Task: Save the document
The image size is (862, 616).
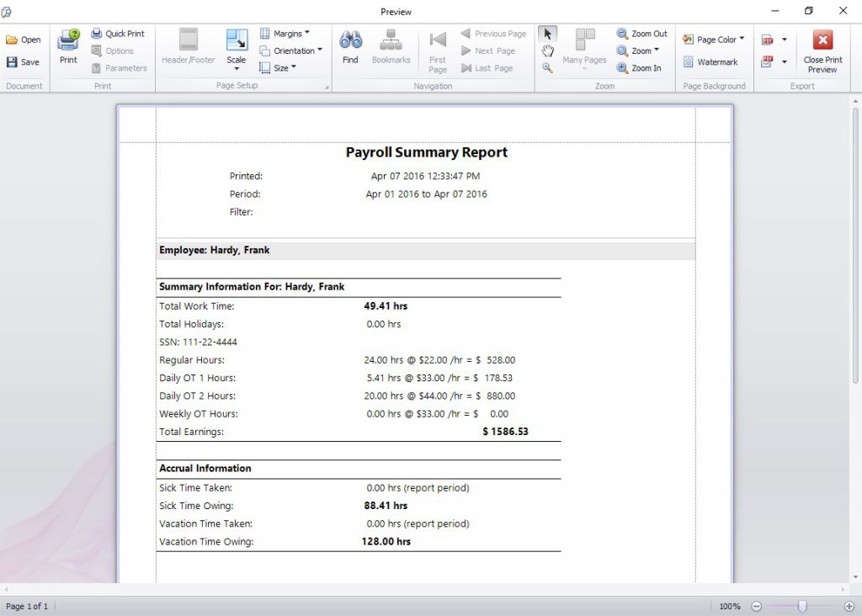Action: coord(23,62)
